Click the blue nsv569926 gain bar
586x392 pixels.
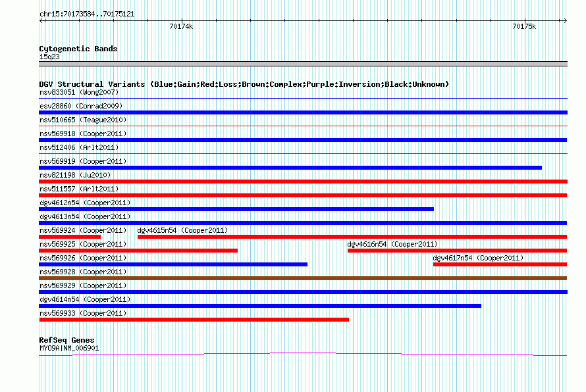click(x=173, y=264)
